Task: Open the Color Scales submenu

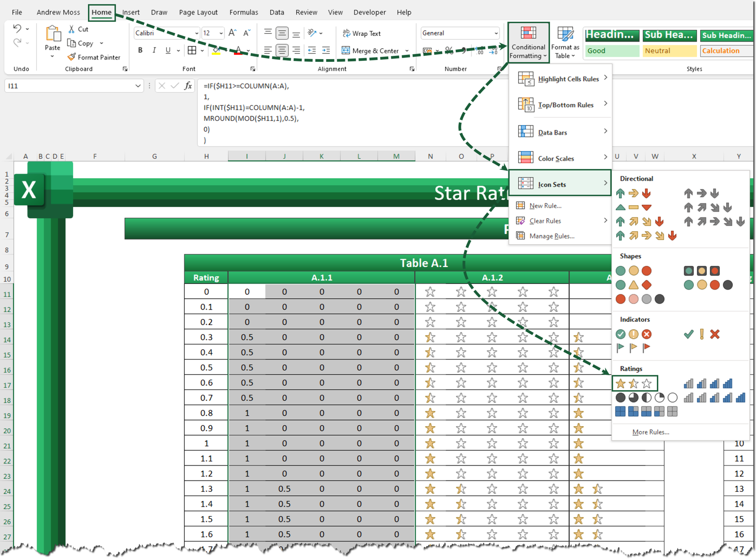Action: [560, 158]
